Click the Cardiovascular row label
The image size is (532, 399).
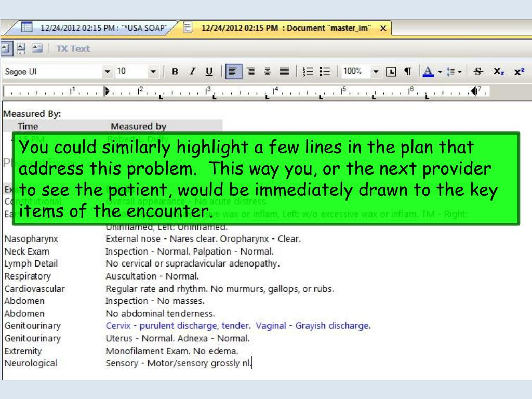point(34,289)
